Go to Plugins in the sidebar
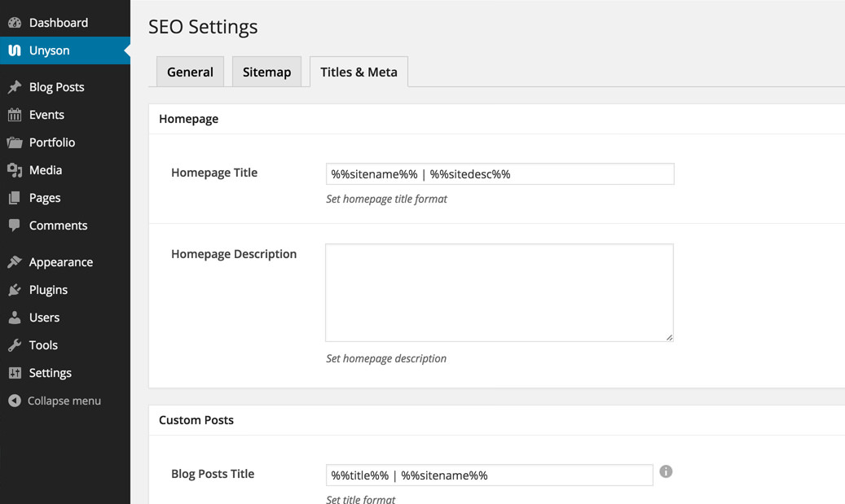845x504 pixels. (x=65, y=290)
